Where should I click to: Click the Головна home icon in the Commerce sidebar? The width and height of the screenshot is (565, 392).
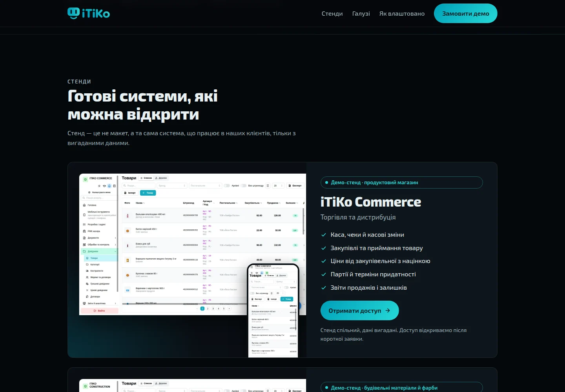click(x=84, y=205)
